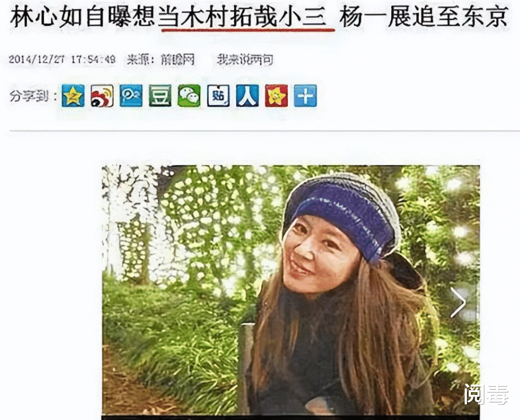Share to Baidu Tieba 贴 icon

click(x=218, y=96)
